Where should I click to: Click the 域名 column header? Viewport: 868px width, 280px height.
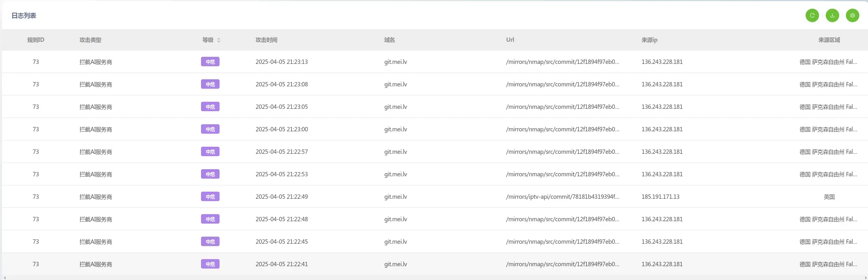coord(389,40)
